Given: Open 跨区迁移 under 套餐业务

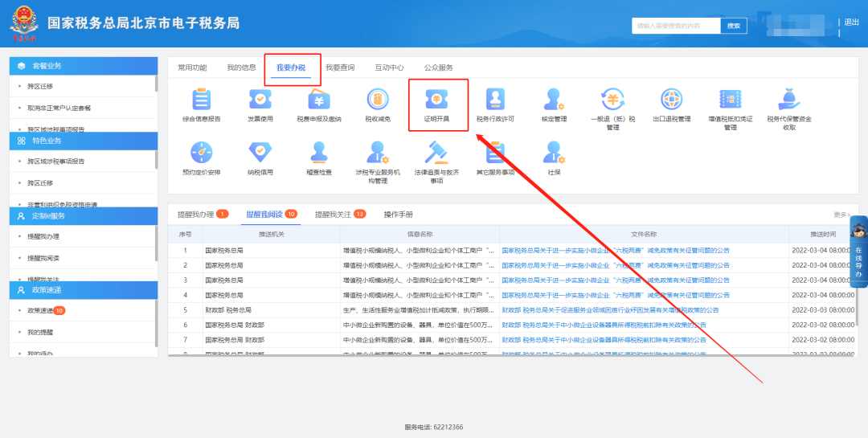Looking at the screenshot, I should [x=40, y=86].
